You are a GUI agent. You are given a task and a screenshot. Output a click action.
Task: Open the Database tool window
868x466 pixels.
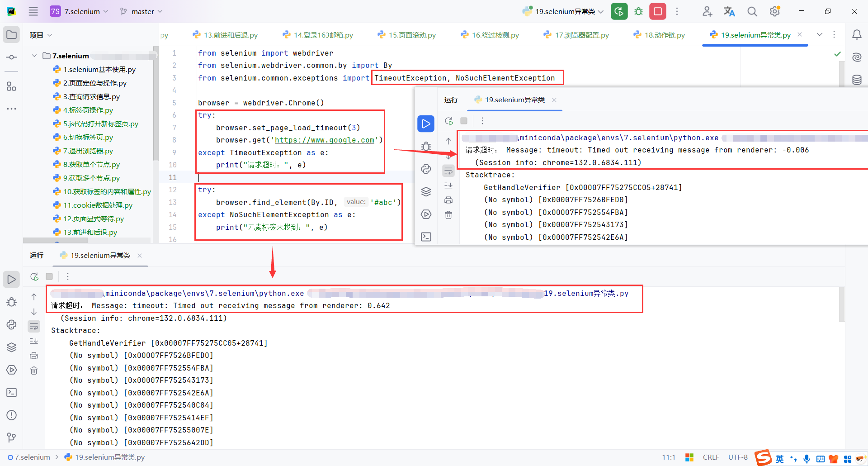tap(857, 80)
